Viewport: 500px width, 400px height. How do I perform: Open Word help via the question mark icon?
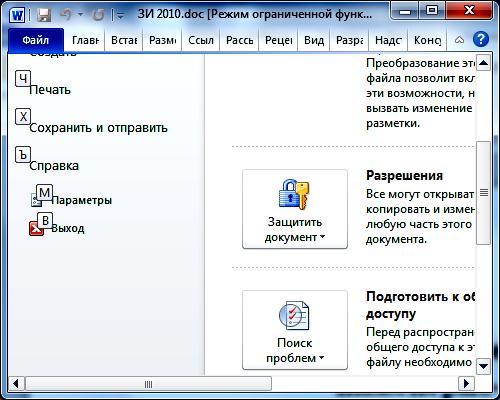(x=481, y=40)
